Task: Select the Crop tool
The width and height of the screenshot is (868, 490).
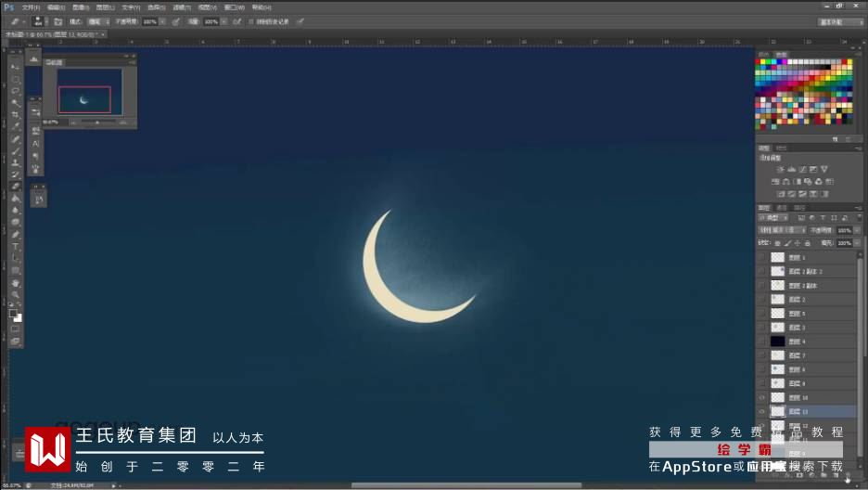Action: click(x=16, y=115)
